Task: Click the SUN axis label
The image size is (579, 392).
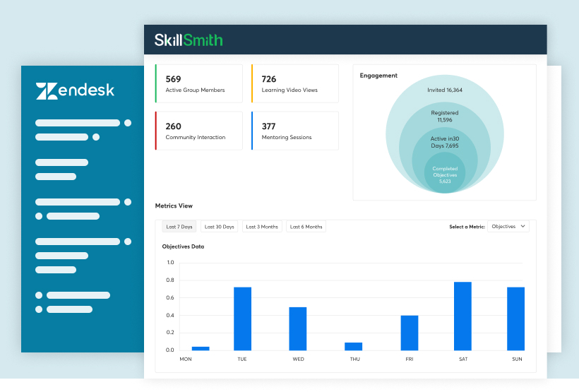Action: pyautogui.click(x=518, y=359)
